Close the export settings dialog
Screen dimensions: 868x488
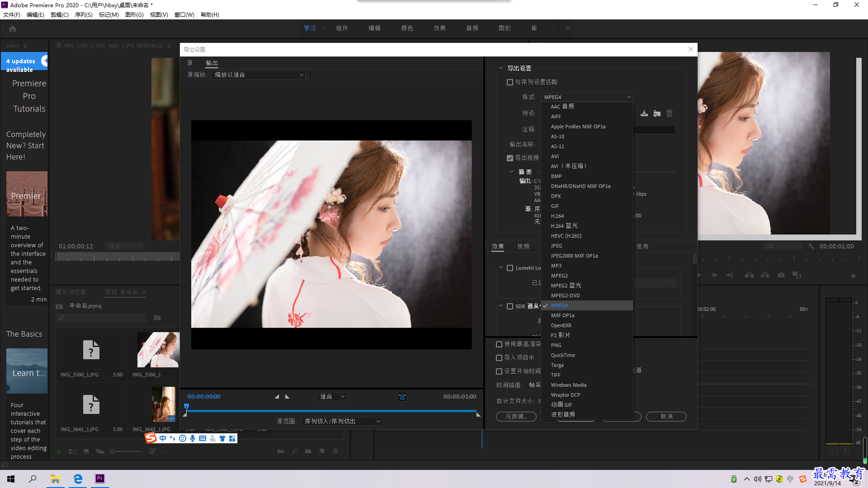[x=690, y=49]
